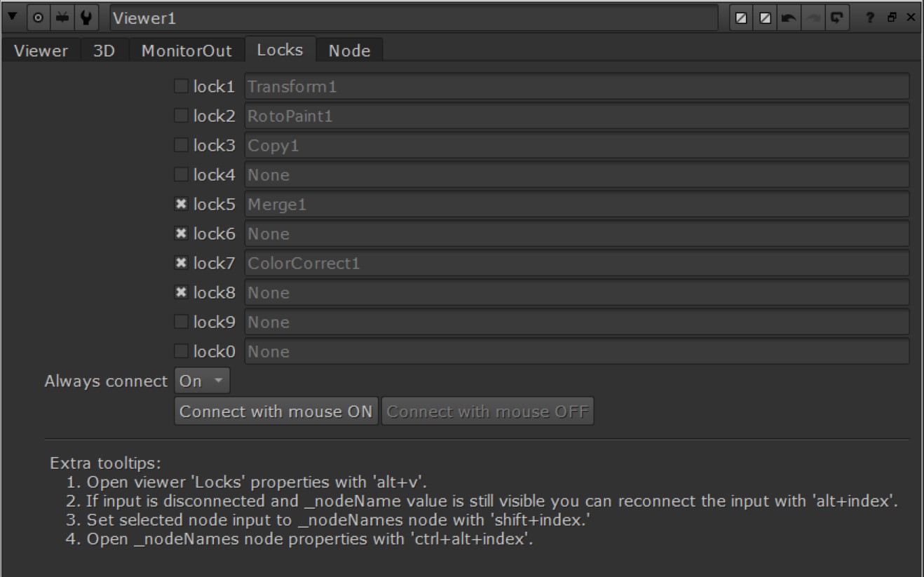This screenshot has height=577, width=924.
Task: Undo changes using the back-arrow icon
Action: pyautogui.click(x=789, y=18)
